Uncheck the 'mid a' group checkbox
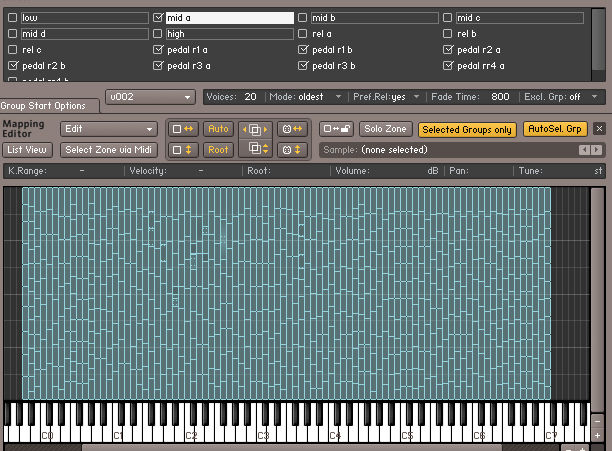 (x=158, y=18)
